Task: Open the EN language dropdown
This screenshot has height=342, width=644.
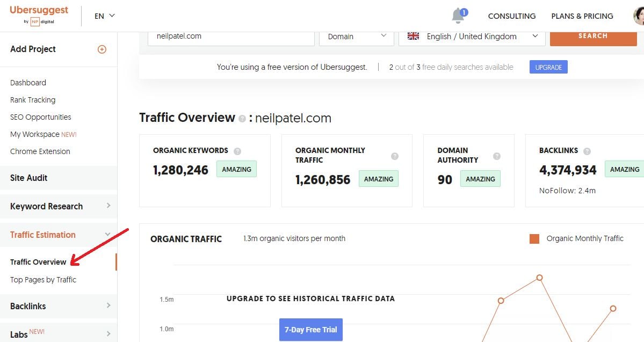Action: pos(104,16)
